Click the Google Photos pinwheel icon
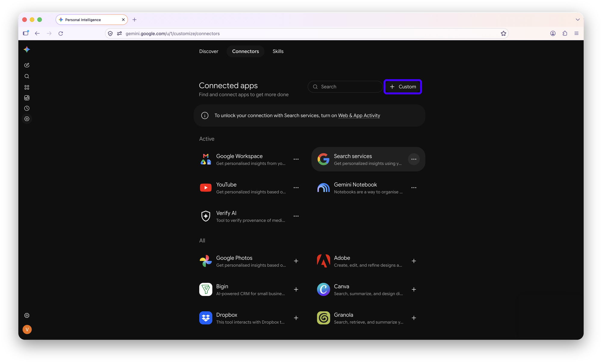Screen dimensions: 602x364 (206, 261)
